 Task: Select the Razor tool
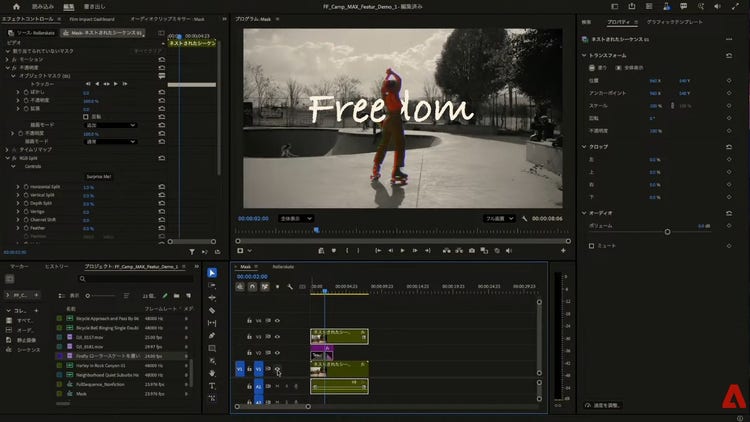[212, 310]
